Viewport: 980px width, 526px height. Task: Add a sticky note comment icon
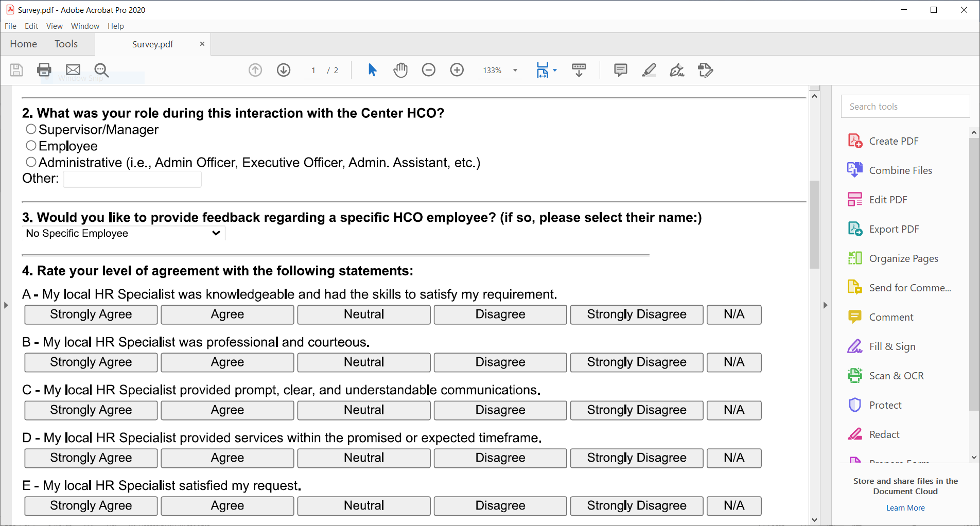click(621, 70)
